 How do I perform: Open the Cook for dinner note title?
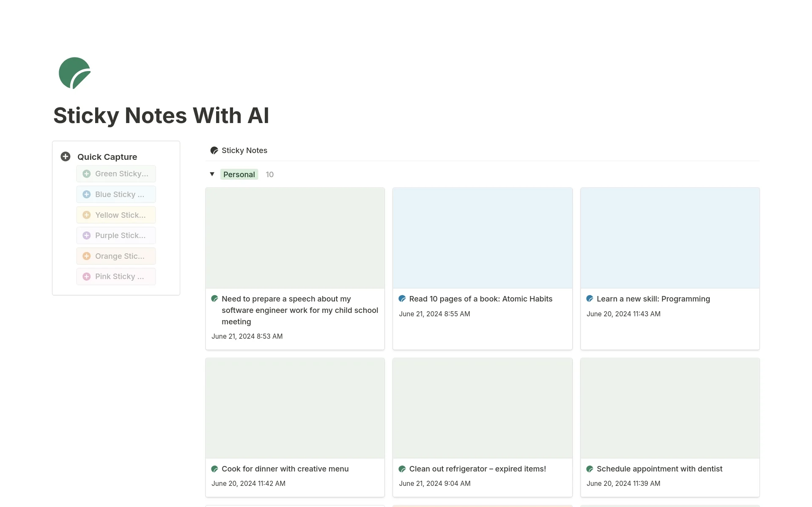point(285,469)
